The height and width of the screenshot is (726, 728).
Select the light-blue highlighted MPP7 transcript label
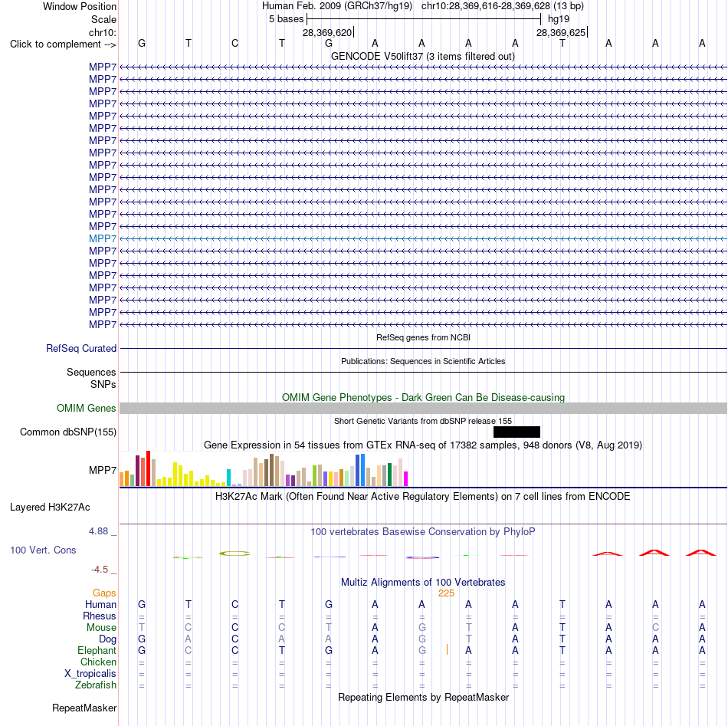[x=103, y=238]
